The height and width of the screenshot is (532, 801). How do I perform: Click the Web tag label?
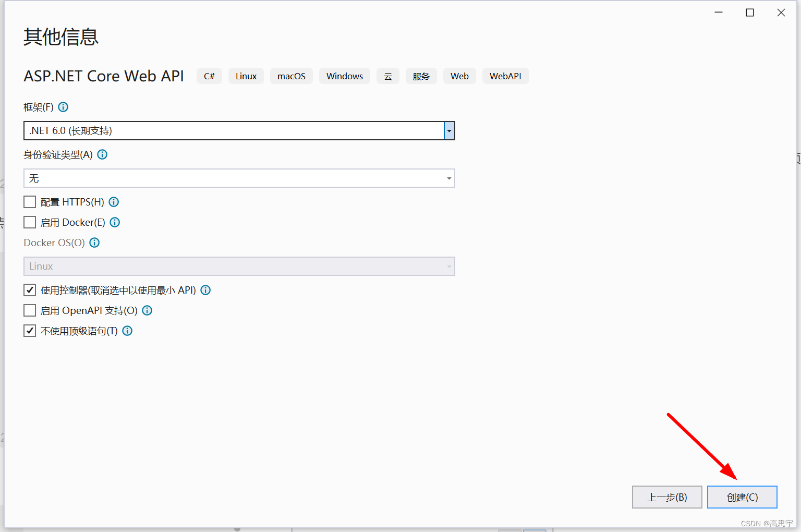click(459, 76)
